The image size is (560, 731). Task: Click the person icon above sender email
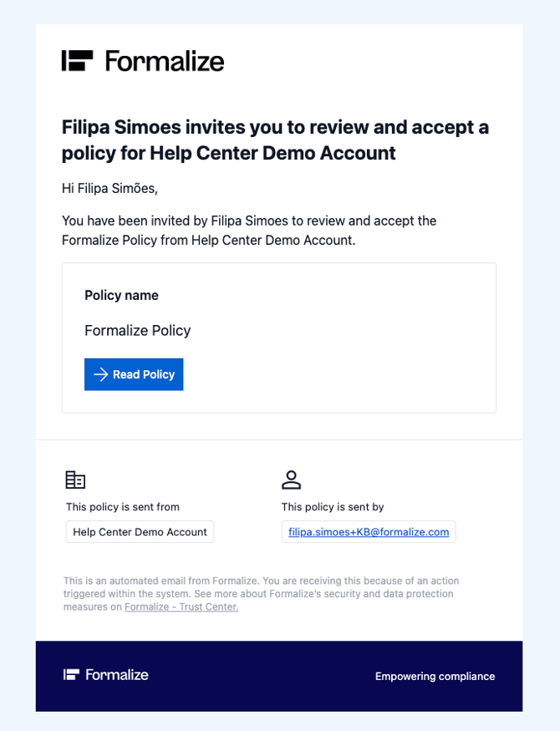(291, 480)
